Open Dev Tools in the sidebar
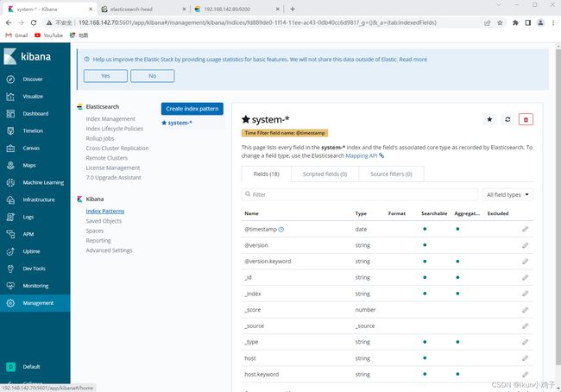Viewport: 561px width, 392px height. [34, 269]
